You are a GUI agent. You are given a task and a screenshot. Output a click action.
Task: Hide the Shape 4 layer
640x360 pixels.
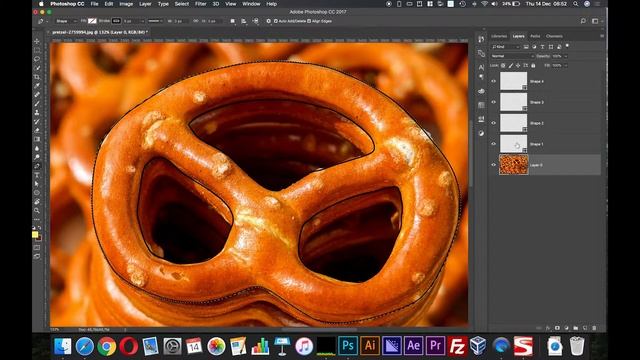coord(493,81)
